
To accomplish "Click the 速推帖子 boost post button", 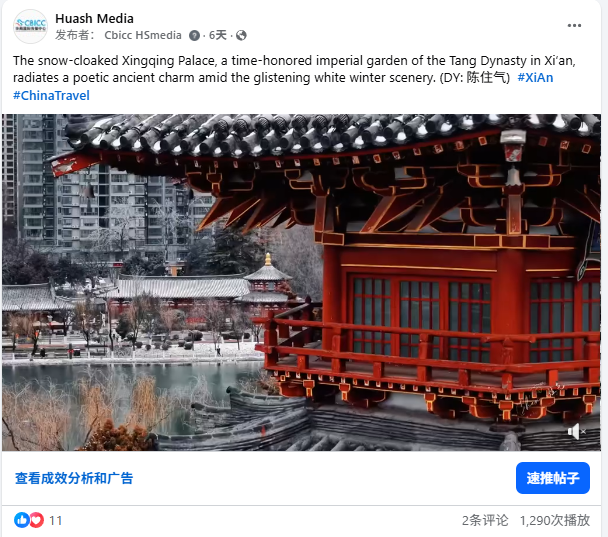I will click(x=553, y=478).
